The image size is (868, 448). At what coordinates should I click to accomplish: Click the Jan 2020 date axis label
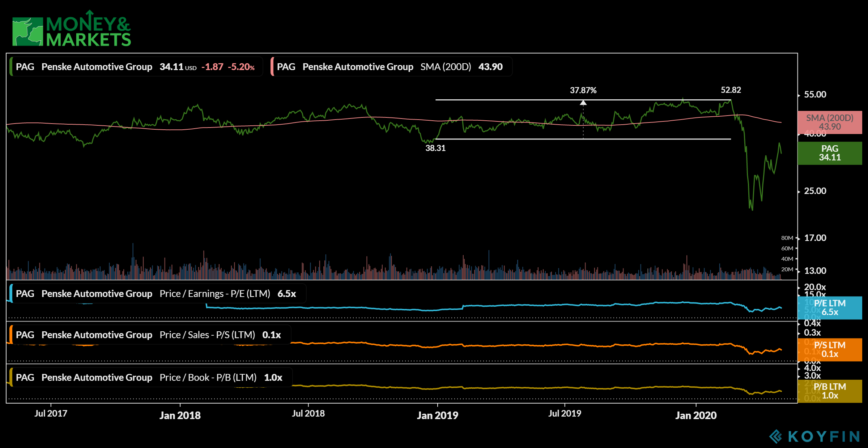coord(696,415)
